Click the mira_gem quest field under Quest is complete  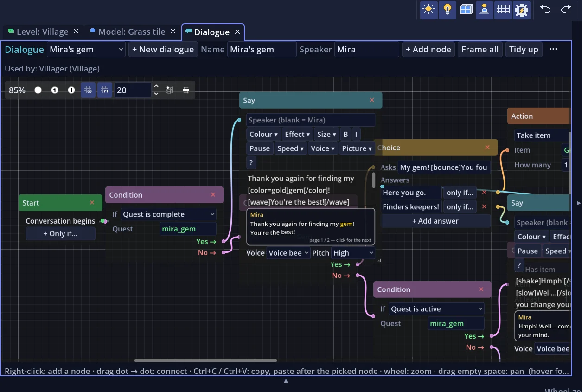click(x=188, y=229)
